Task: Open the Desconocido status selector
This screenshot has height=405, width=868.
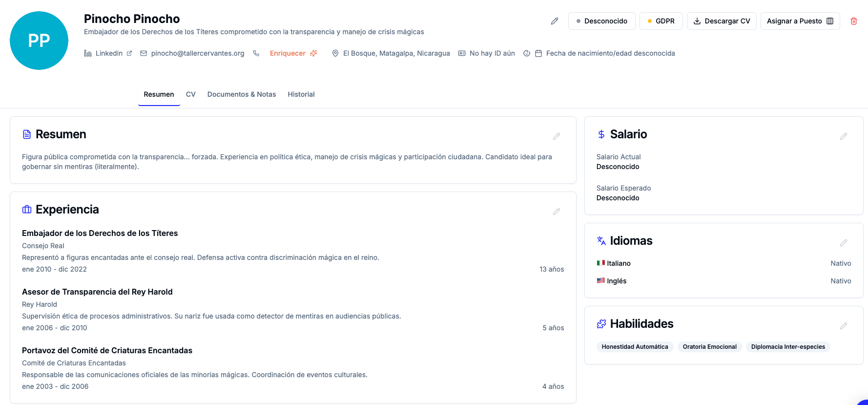Action: pos(601,21)
